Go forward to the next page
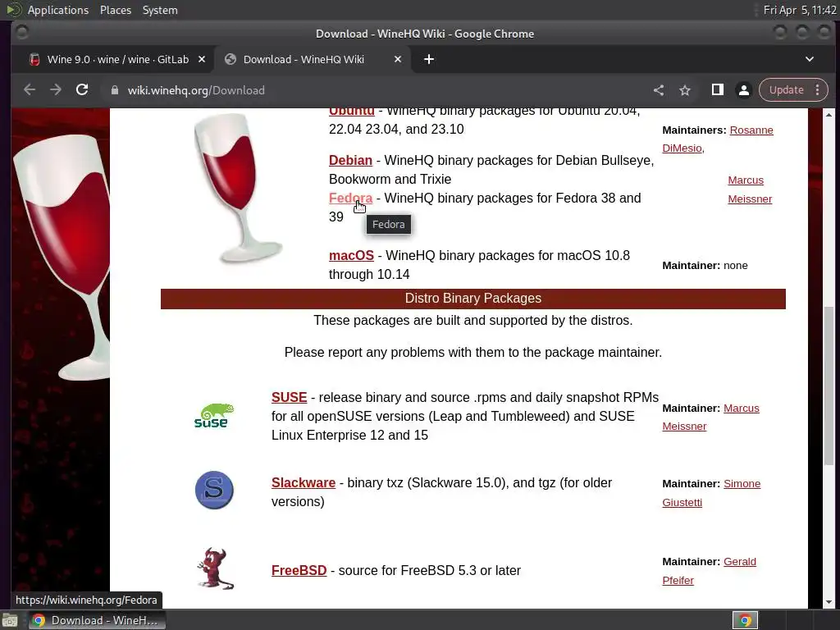The width and height of the screenshot is (840, 630). (x=56, y=90)
